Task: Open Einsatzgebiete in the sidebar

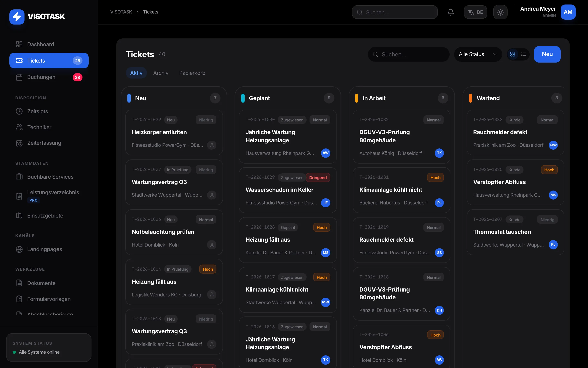Action: tap(49, 216)
